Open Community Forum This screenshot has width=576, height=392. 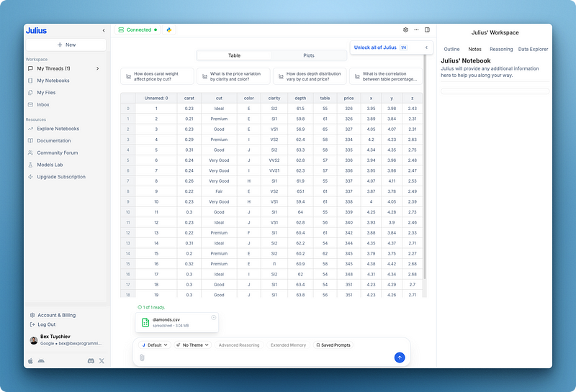tap(58, 152)
